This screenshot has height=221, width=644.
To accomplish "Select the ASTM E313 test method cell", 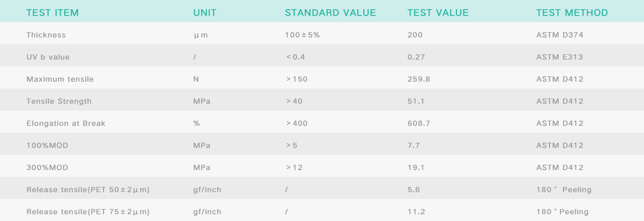I will [x=560, y=57].
